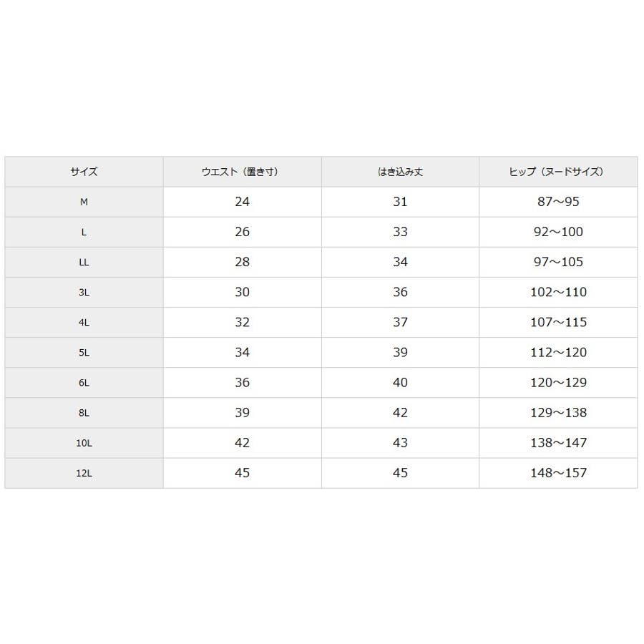Select the L size row label
The height and width of the screenshot is (644, 644).
pyautogui.click(x=84, y=232)
